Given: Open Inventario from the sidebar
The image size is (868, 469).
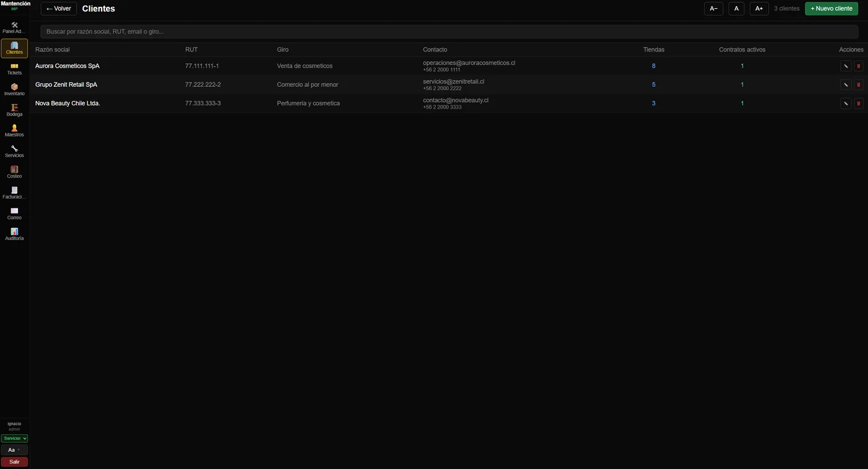Looking at the screenshot, I should point(14,90).
